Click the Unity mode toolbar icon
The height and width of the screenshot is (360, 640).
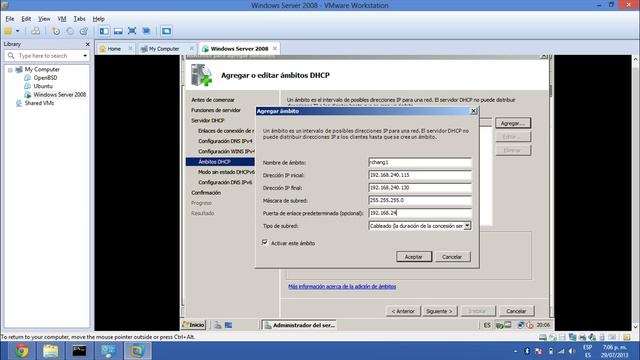click(146, 31)
